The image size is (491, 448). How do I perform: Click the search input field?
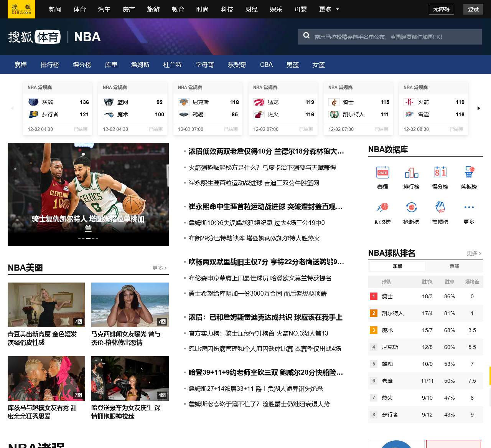click(x=395, y=37)
